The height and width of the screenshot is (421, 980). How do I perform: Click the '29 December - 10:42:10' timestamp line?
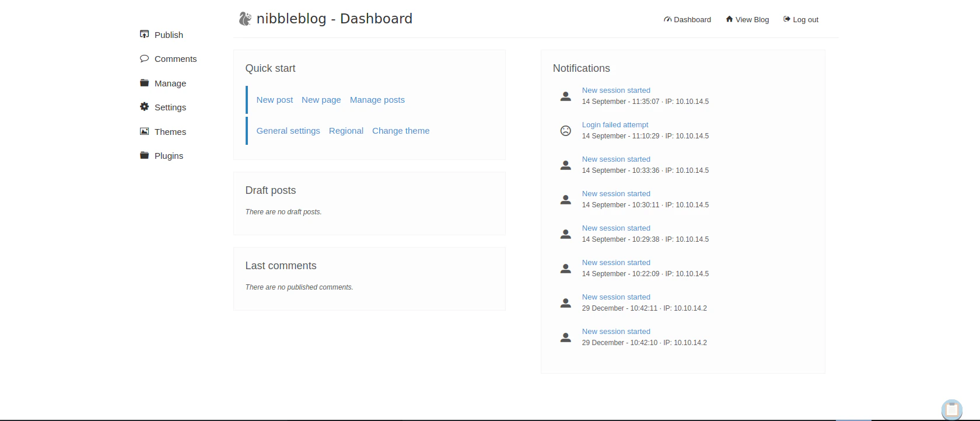[x=645, y=343]
